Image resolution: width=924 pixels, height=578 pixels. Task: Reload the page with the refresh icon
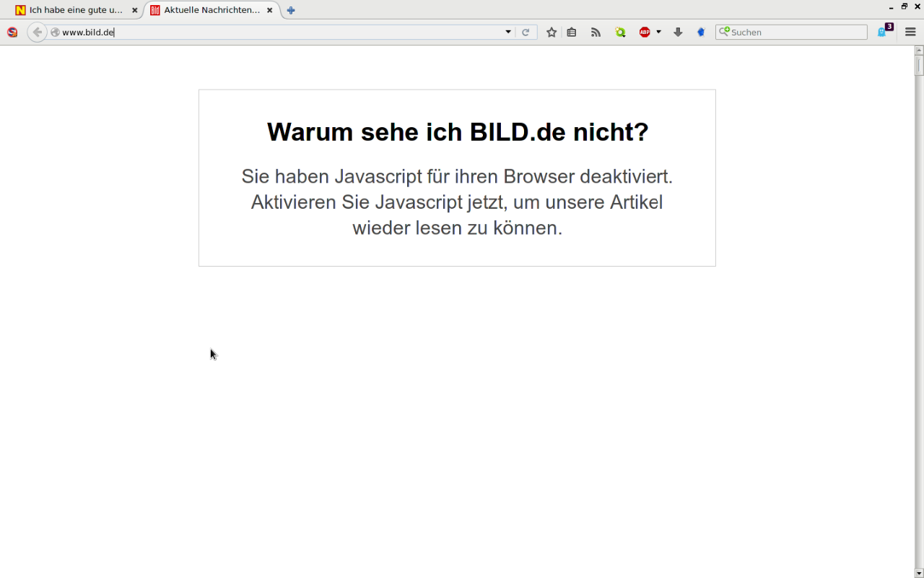point(526,32)
